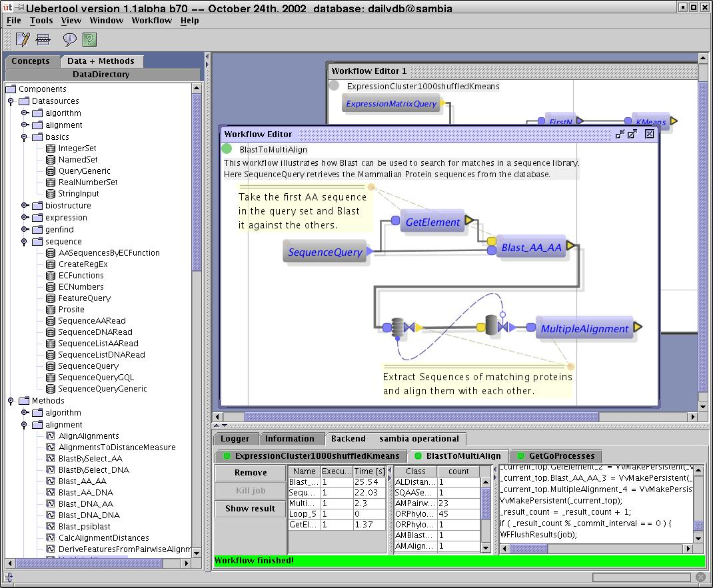Expand the biostructure folder

click(24, 206)
